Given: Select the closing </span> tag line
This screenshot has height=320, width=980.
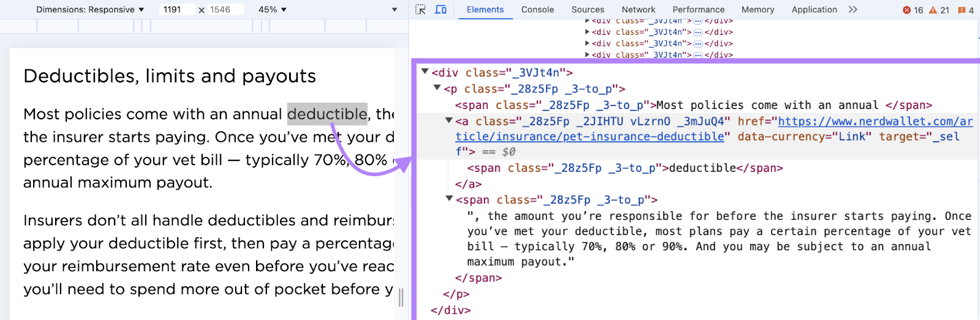Looking at the screenshot, I should (478, 278).
